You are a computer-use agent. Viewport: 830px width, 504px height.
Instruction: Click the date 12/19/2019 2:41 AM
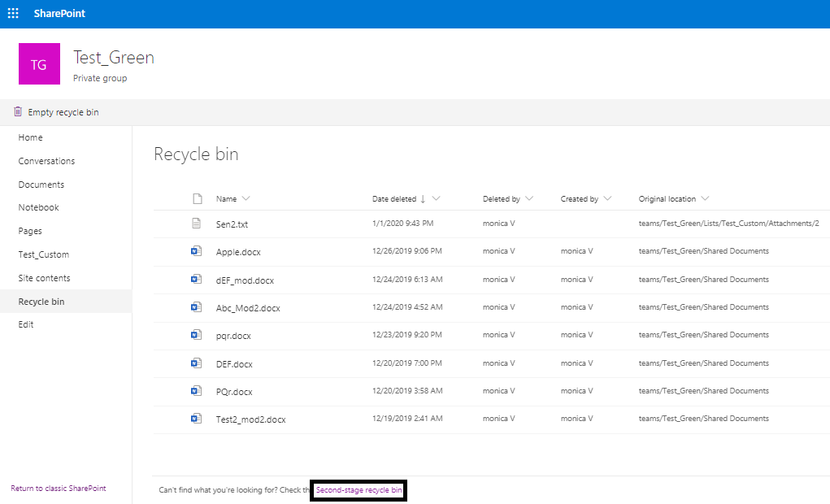(x=407, y=418)
